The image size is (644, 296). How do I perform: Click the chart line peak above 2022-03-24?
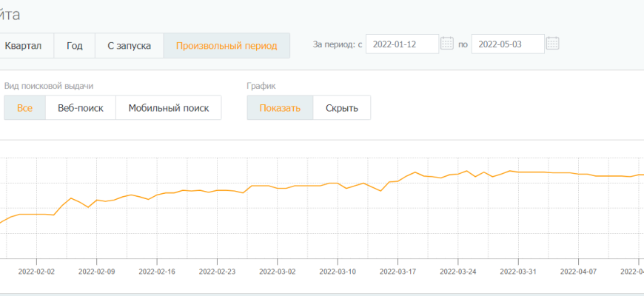pyautogui.click(x=467, y=171)
